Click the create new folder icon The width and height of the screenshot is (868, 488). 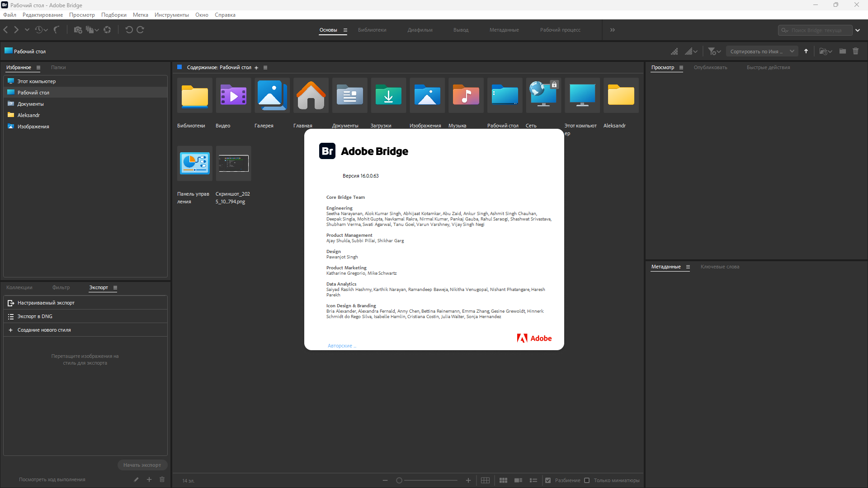pos(843,52)
